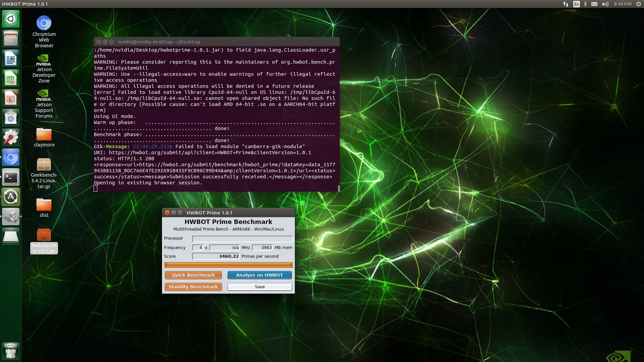
Task: Select the HWBOT Java app launcher icon
Action: [x=11, y=217]
